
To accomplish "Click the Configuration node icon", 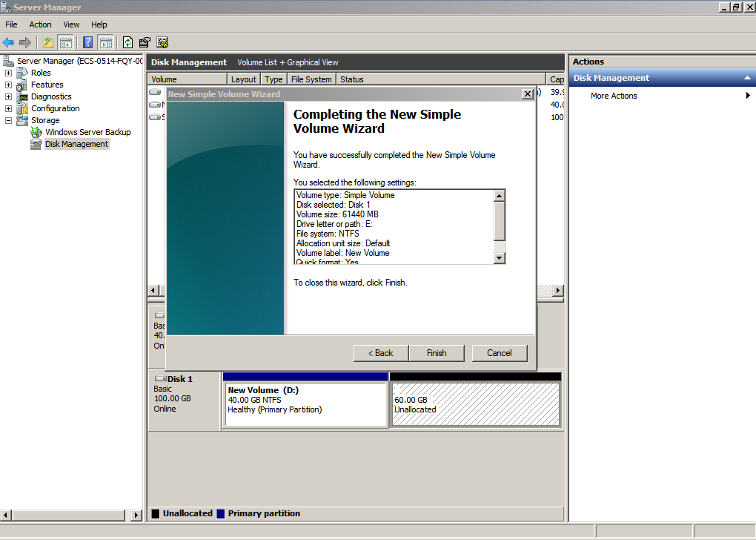I will tap(22, 108).
